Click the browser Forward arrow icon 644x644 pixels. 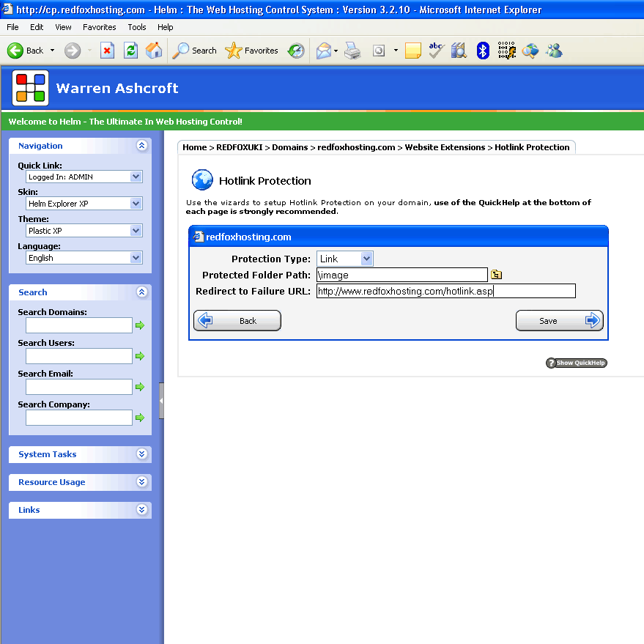73,51
